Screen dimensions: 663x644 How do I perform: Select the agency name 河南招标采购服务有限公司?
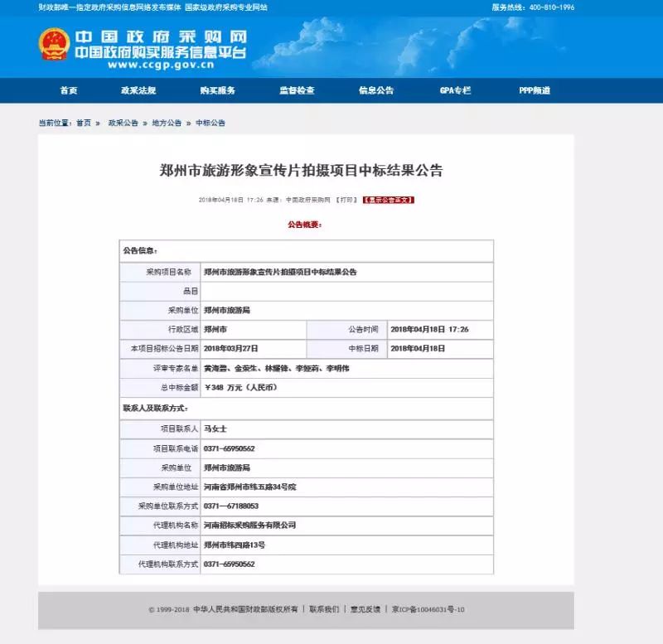tap(250, 525)
